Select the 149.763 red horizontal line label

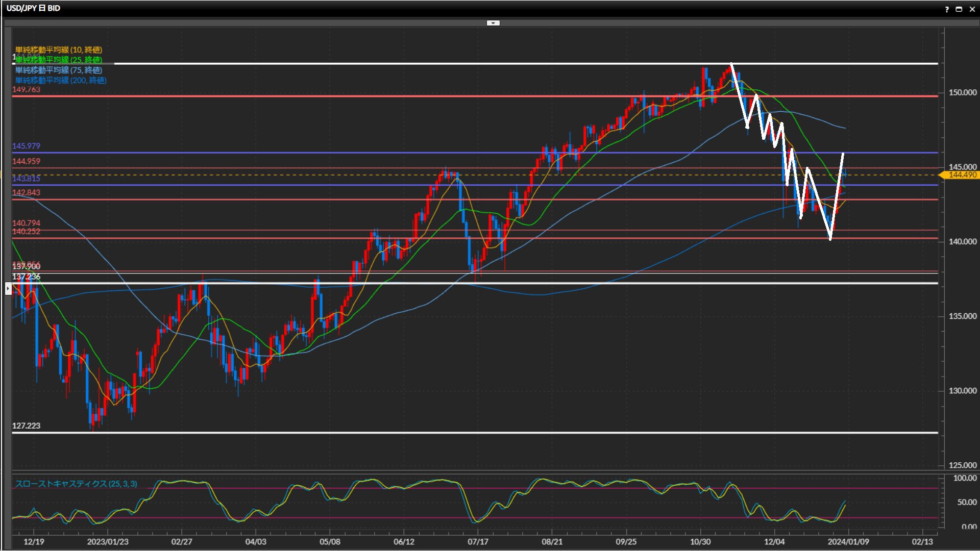[26, 89]
